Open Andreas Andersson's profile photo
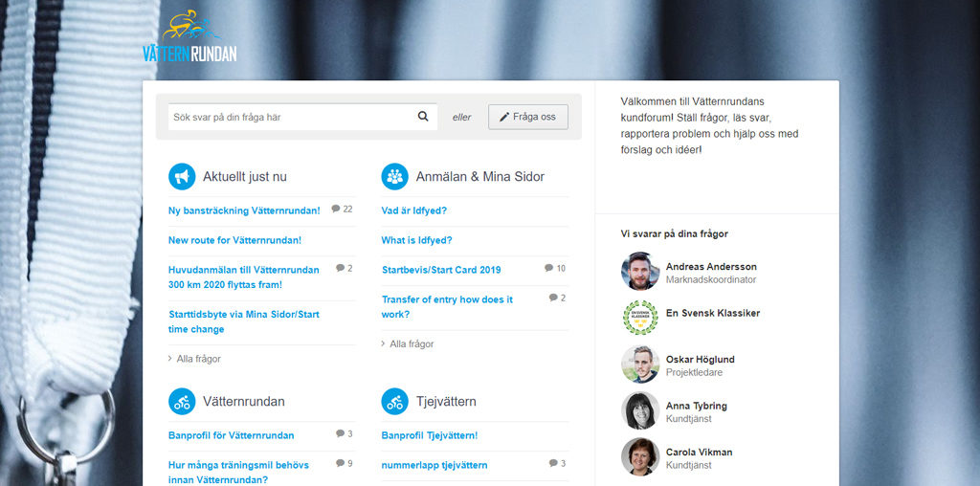The image size is (980, 486). (x=640, y=271)
